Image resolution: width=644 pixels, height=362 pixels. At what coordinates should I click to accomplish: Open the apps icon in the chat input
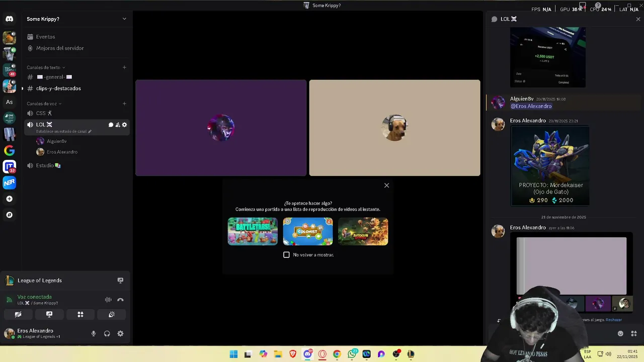[x=634, y=333]
